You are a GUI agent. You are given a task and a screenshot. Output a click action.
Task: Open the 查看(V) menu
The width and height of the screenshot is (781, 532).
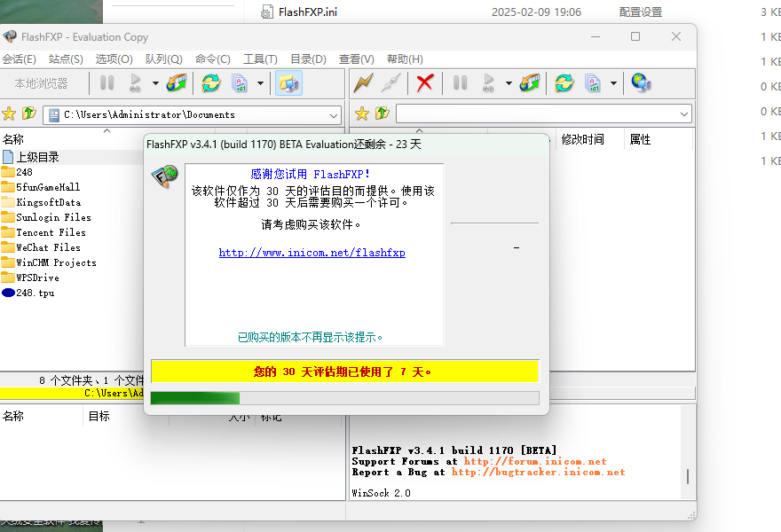[x=357, y=59]
